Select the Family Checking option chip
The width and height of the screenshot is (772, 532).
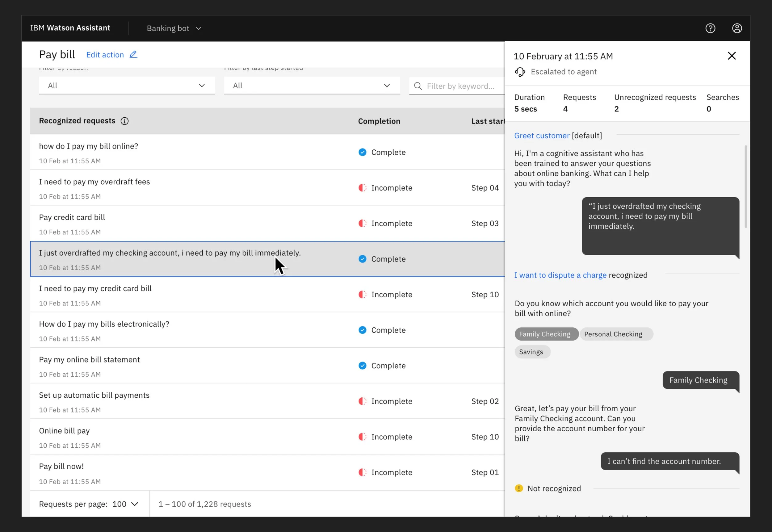tap(545, 334)
